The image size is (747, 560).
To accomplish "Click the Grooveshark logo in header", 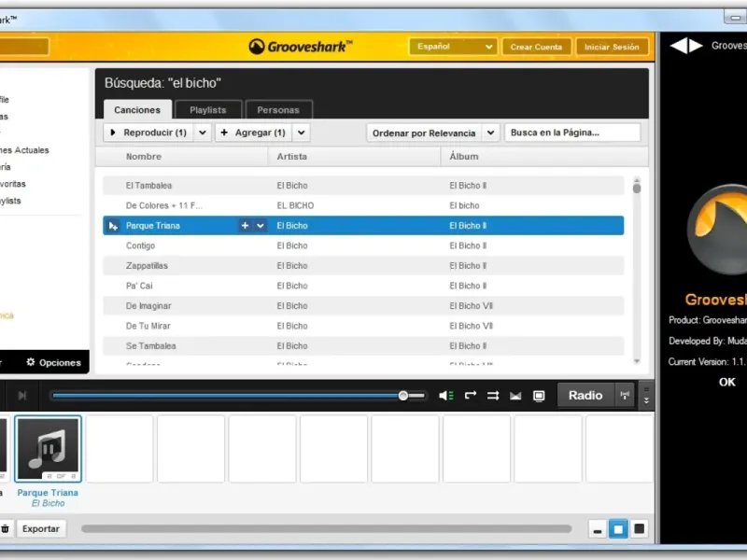I will tap(300, 46).
